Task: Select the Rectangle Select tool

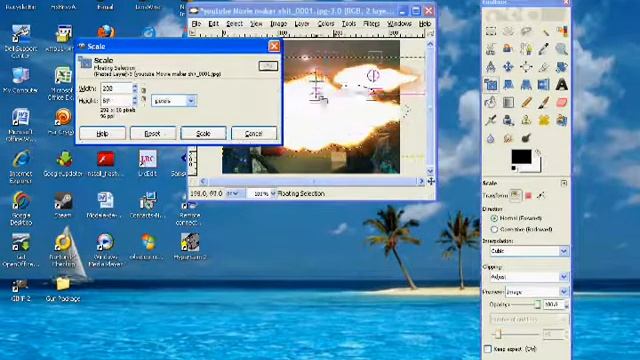Action: [491, 31]
